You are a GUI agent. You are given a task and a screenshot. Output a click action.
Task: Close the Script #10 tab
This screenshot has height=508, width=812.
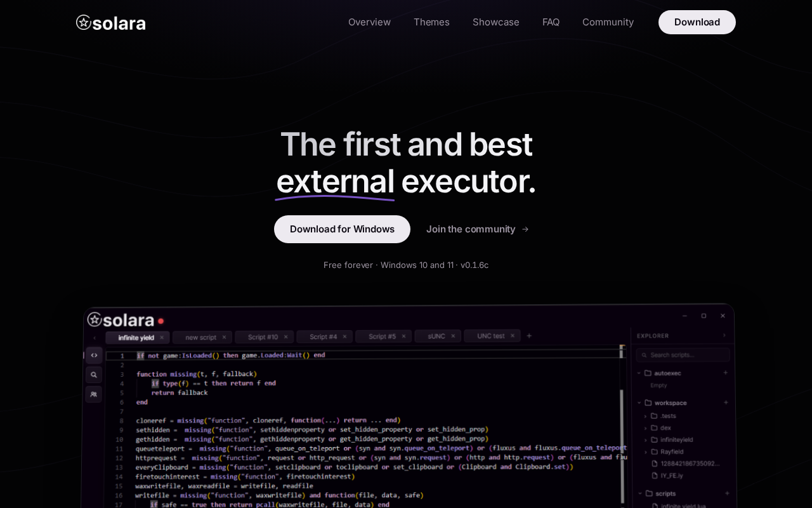coord(285,337)
